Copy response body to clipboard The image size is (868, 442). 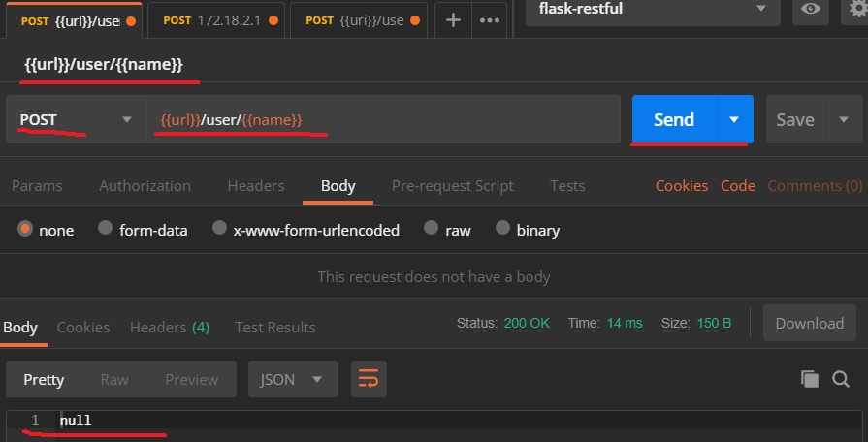(809, 379)
